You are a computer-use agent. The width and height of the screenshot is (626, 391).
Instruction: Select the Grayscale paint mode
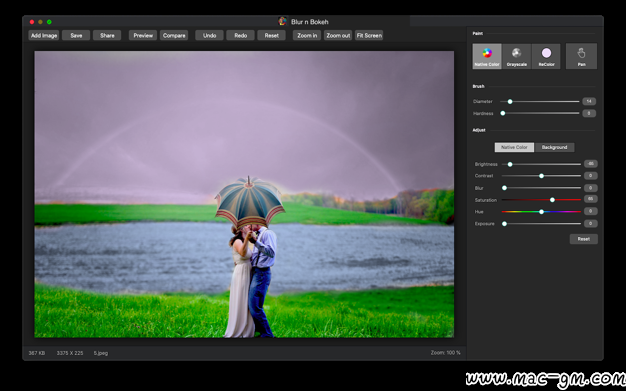517,56
